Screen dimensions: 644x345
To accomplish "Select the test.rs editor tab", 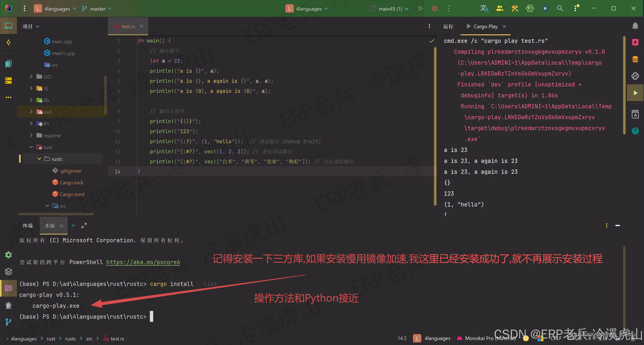I will click(x=128, y=26).
